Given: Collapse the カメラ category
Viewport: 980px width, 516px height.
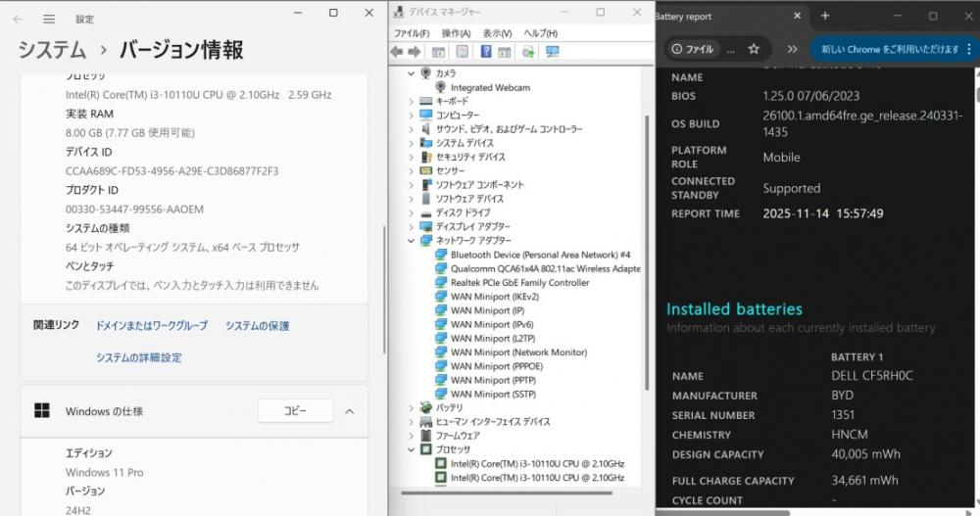Looking at the screenshot, I should coord(411,73).
